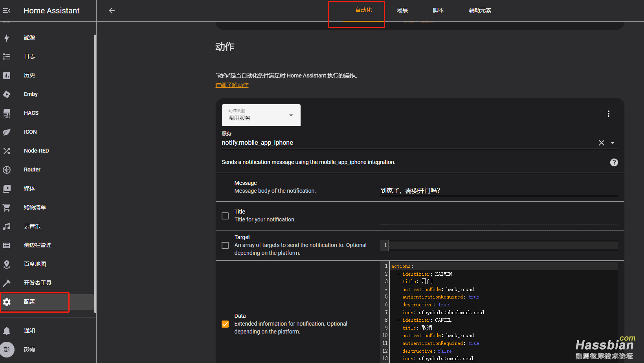This screenshot has height=363, width=644.
Task: Uncheck the Data checkbox
Action: pyautogui.click(x=225, y=324)
